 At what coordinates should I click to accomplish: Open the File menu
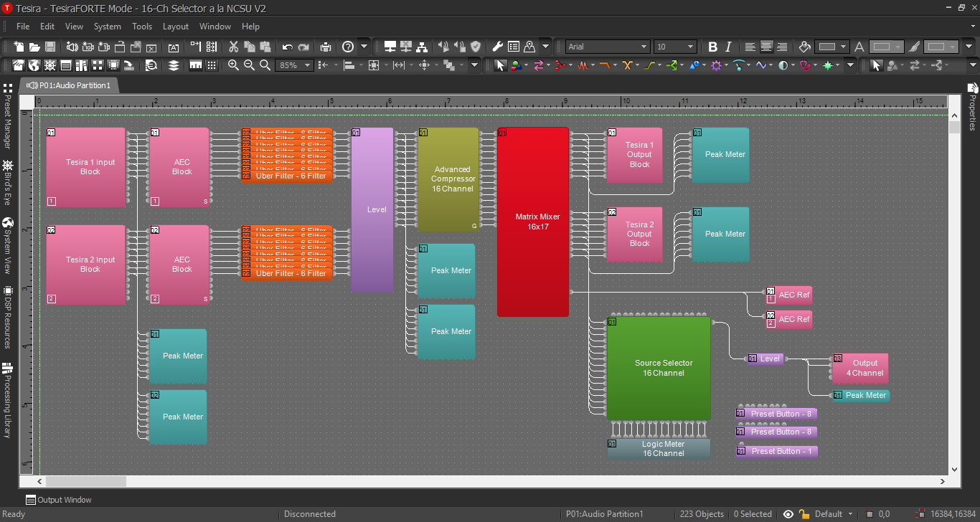coord(23,27)
